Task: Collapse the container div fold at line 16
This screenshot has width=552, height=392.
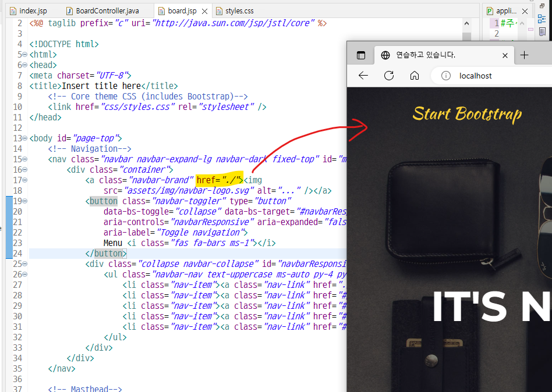Action: coord(24,170)
